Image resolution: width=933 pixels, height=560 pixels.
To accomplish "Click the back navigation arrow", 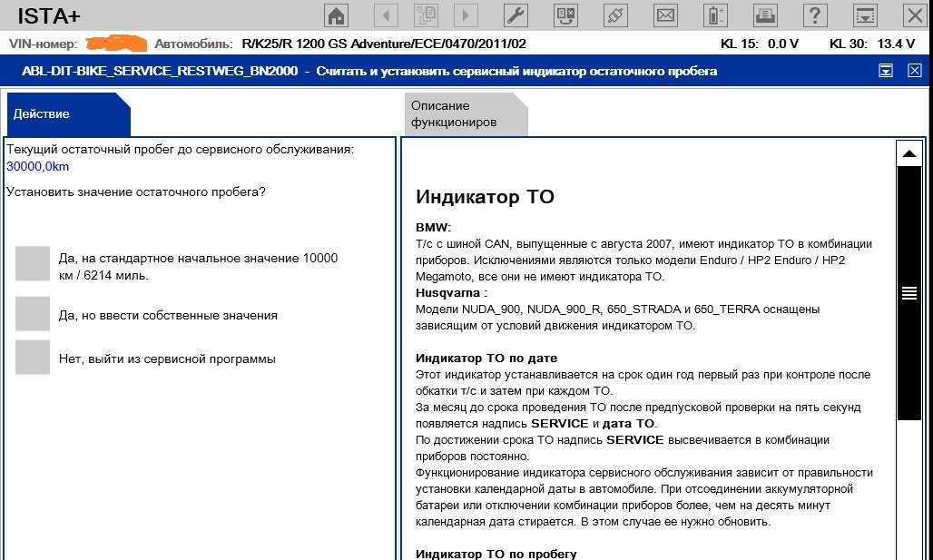I will tap(386, 15).
